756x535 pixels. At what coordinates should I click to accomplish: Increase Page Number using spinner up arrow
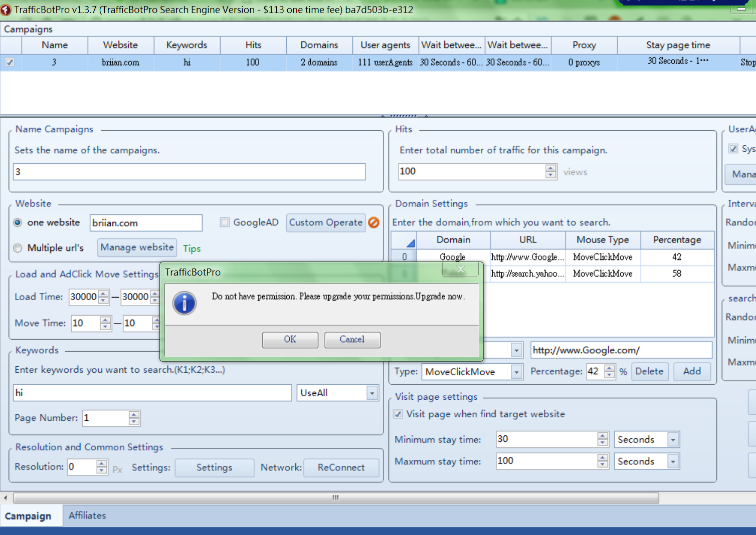pyautogui.click(x=134, y=414)
